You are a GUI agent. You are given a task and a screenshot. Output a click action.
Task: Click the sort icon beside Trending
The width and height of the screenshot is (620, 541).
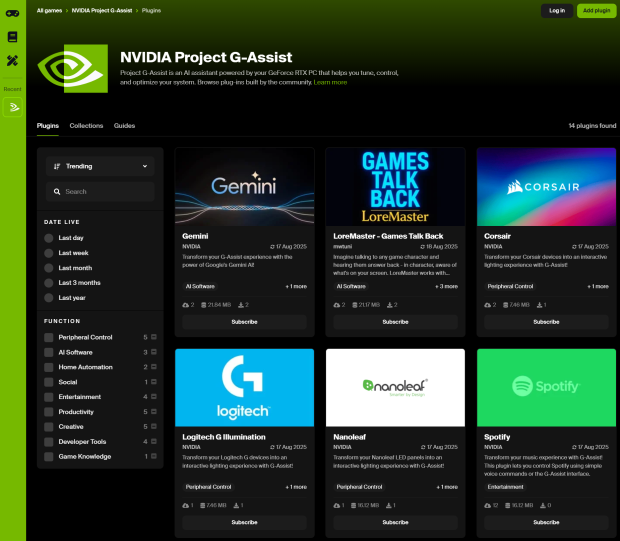pyautogui.click(x=57, y=166)
